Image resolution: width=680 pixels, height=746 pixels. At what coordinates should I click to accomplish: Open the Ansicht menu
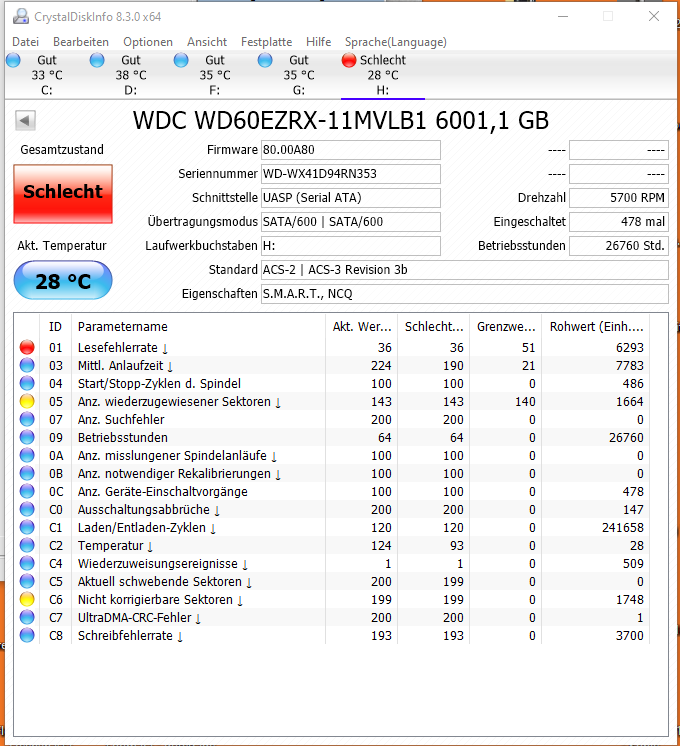(x=207, y=42)
